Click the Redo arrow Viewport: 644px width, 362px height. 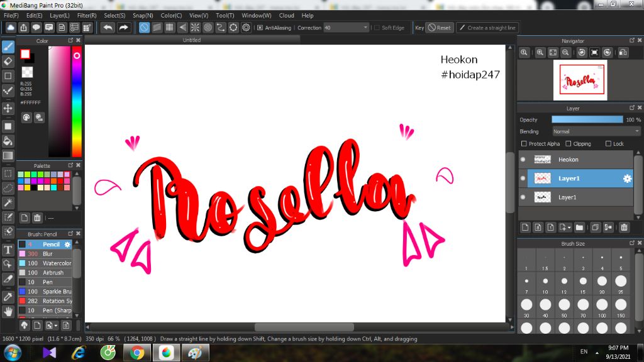[x=123, y=28]
